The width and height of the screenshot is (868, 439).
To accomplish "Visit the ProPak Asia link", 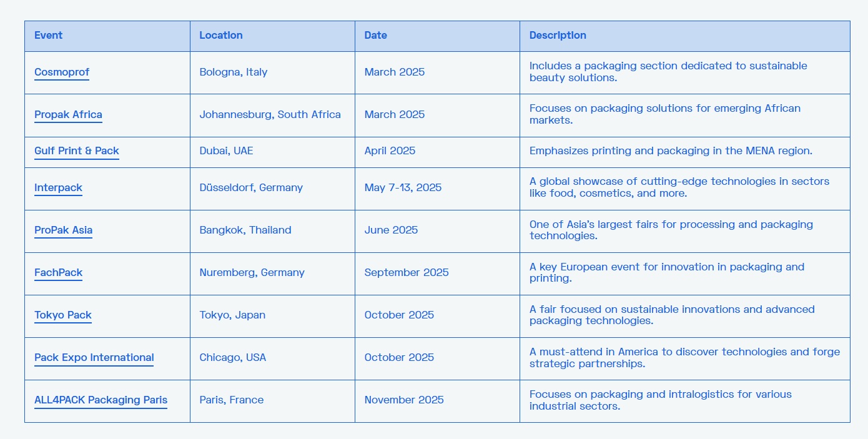I will tap(63, 230).
